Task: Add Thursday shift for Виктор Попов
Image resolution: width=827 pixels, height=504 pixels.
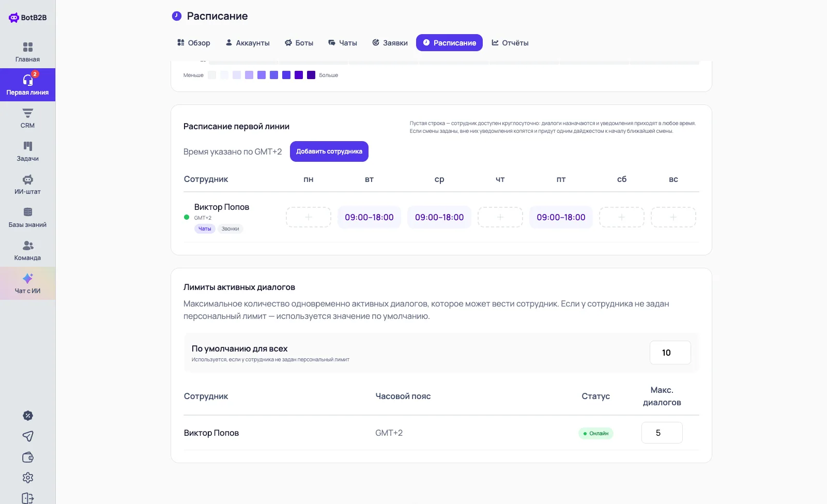Action: click(500, 217)
